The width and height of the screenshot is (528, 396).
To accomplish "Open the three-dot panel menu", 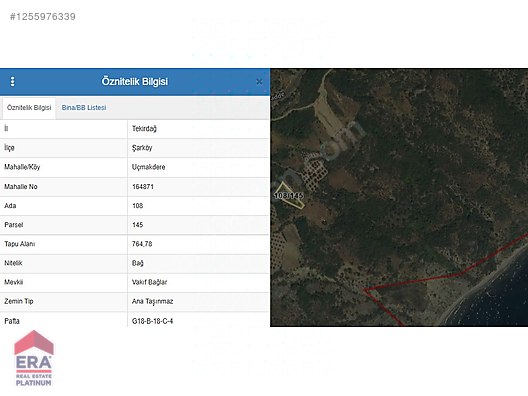I will point(12,81).
